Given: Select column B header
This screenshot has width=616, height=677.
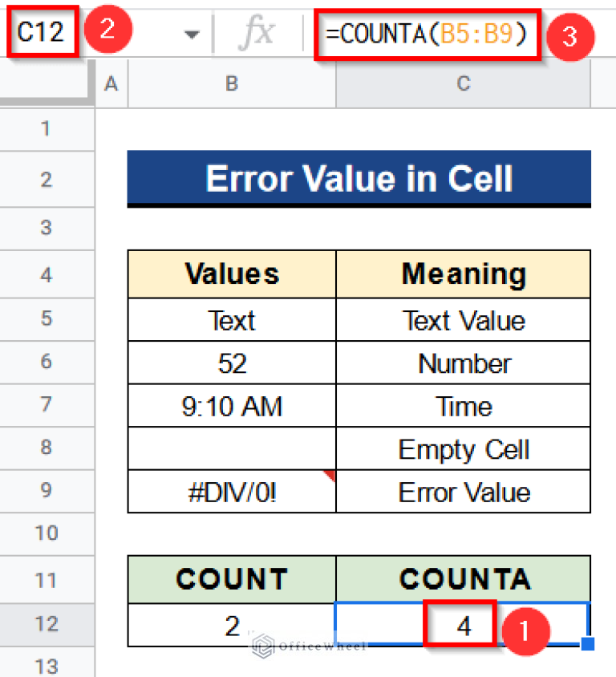Looking at the screenshot, I should pos(231,83).
